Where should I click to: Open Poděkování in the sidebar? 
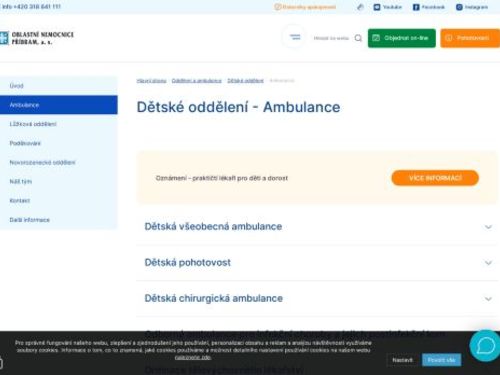tap(59, 143)
